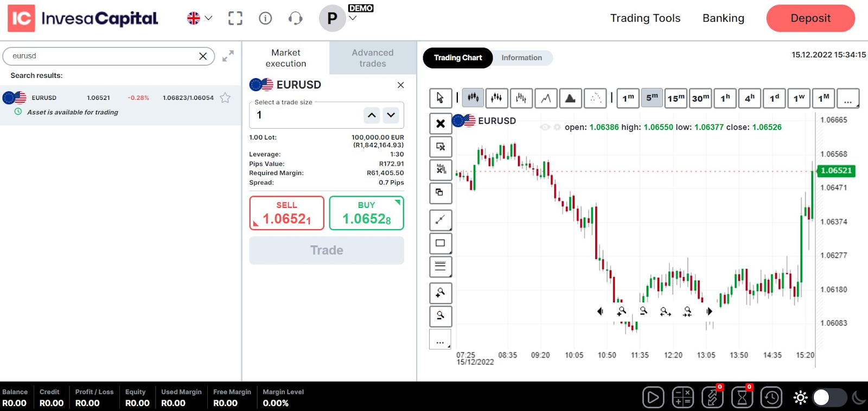Select the Information tab
868x411 pixels.
click(x=521, y=58)
